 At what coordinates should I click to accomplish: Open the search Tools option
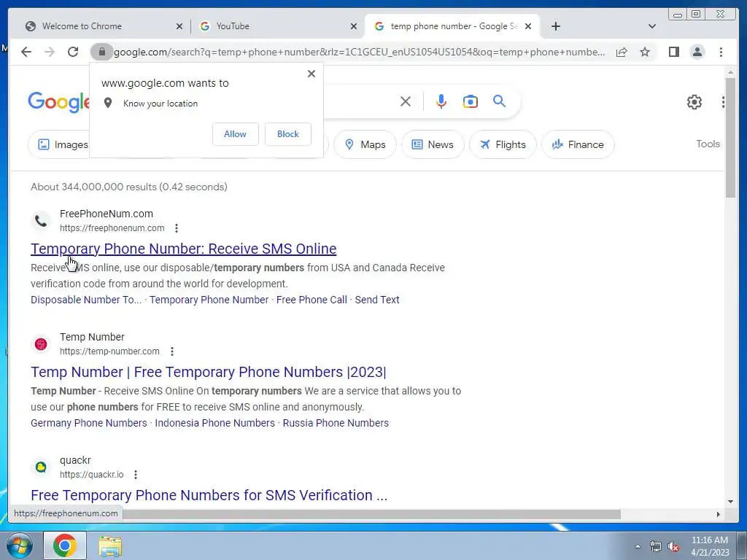[708, 144]
